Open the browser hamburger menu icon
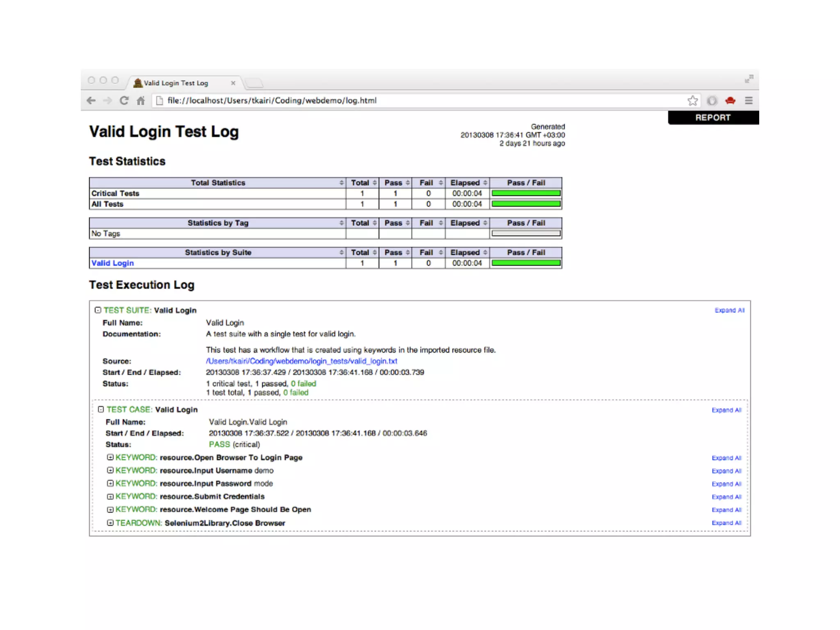 pyautogui.click(x=749, y=100)
